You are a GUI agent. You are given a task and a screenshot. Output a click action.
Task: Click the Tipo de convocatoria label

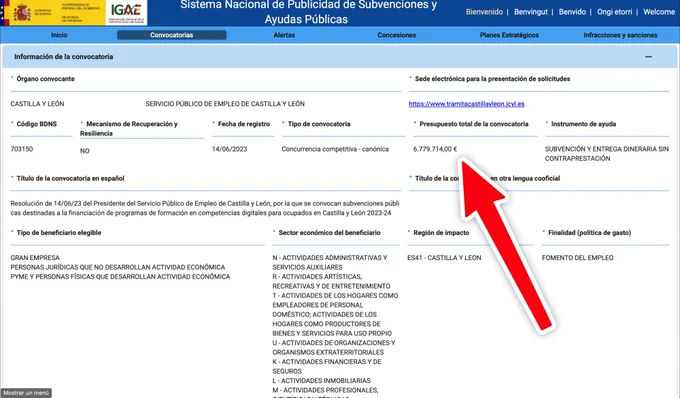(x=319, y=124)
